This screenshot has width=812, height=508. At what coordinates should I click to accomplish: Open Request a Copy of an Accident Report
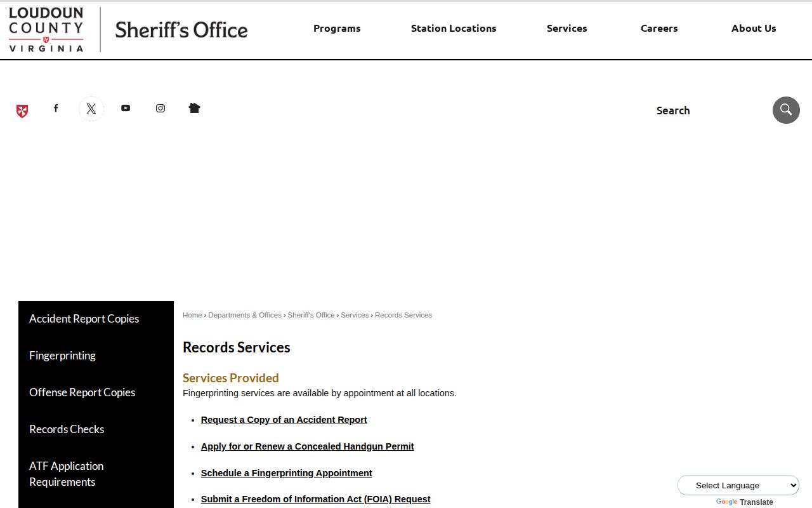(284, 420)
